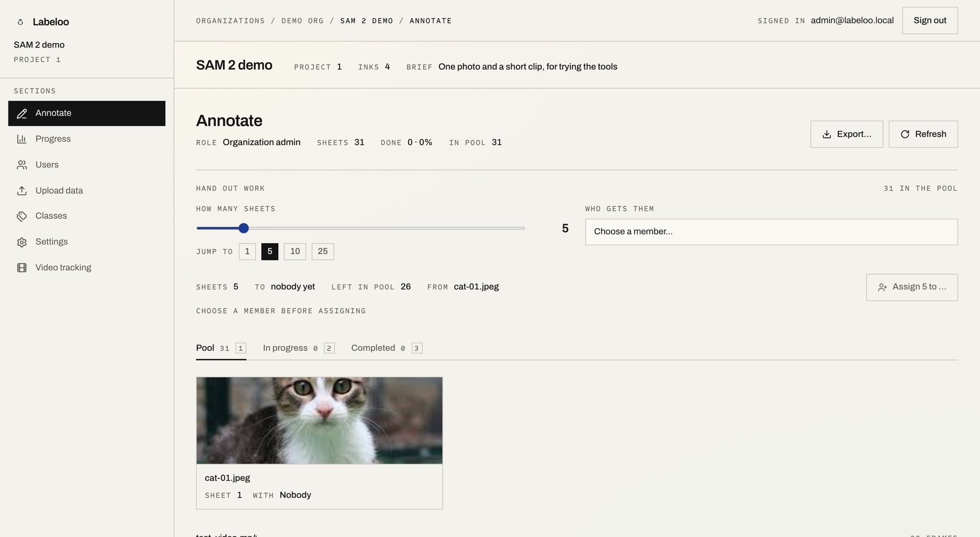Image resolution: width=980 pixels, height=537 pixels.
Task: Switch to the In progress tab
Action: (298, 348)
